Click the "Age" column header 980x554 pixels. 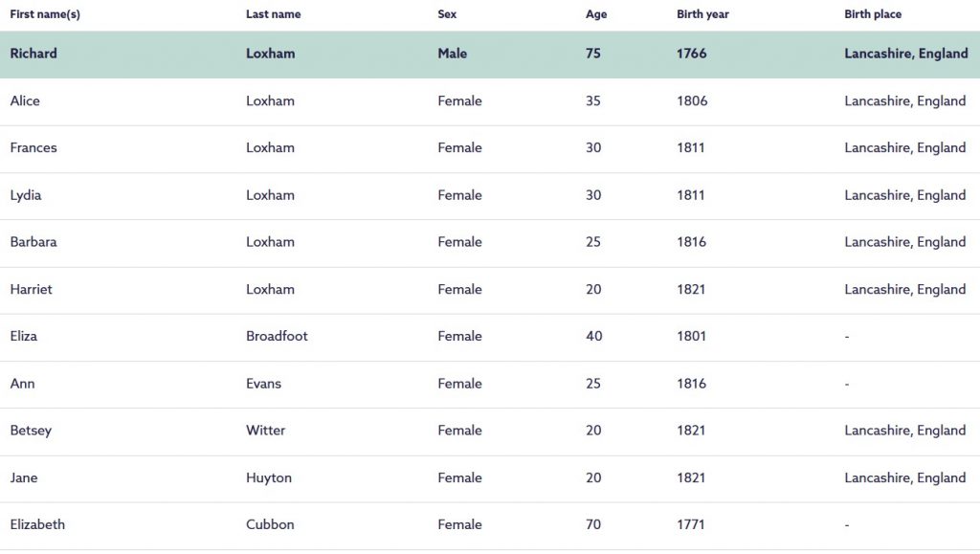click(596, 14)
